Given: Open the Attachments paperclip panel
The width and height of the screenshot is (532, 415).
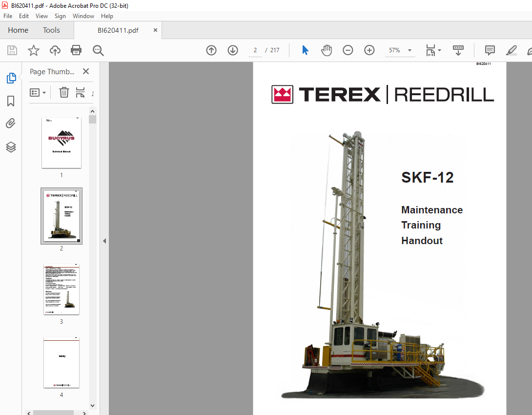Looking at the screenshot, I should coord(11,123).
